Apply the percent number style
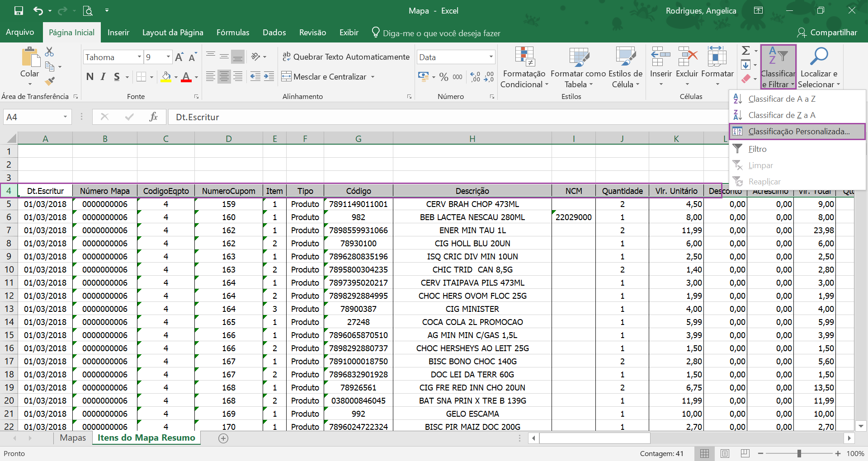 tap(444, 77)
